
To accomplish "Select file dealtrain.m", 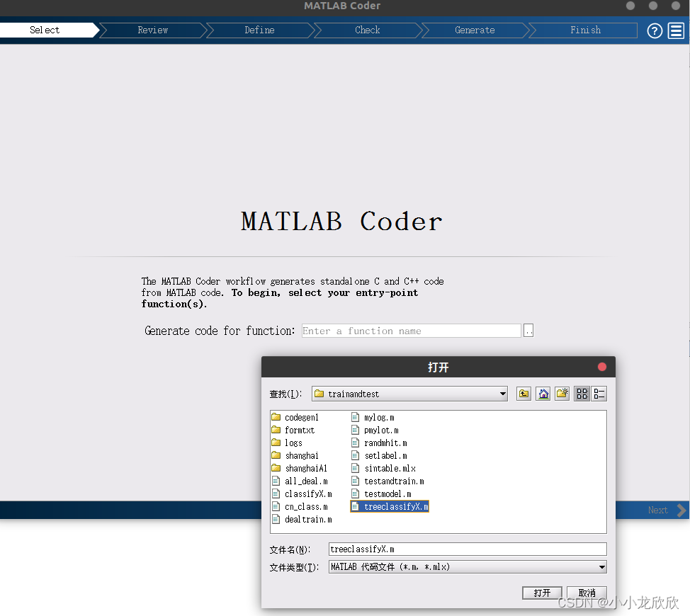I will [x=302, y=519].
